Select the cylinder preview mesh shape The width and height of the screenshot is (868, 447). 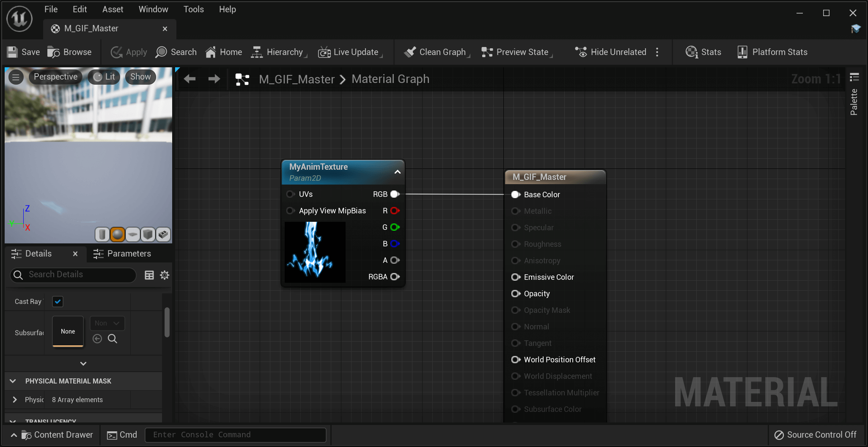[102, 234]
